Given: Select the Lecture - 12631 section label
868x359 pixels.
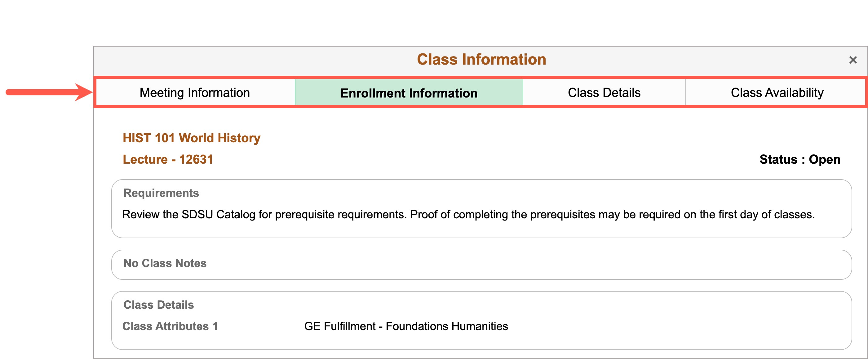Looking at the screenshot, I should pyautogui.click(x=168, y=159).
